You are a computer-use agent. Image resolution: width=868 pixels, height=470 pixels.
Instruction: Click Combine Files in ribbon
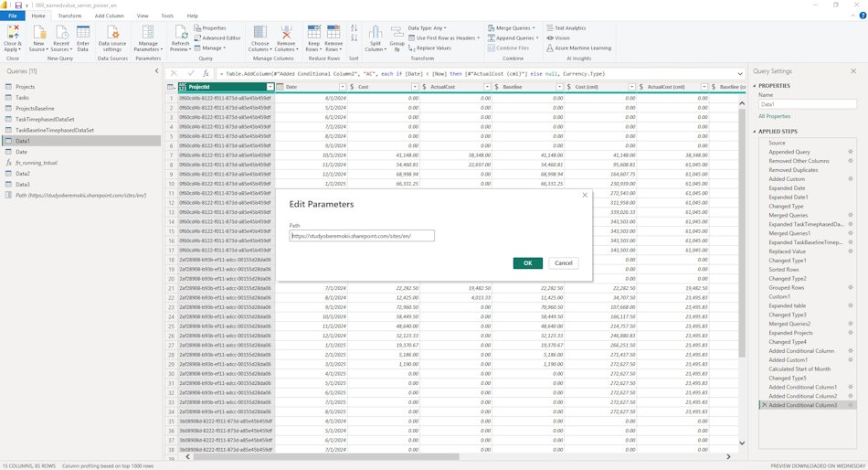click(508, 48)
